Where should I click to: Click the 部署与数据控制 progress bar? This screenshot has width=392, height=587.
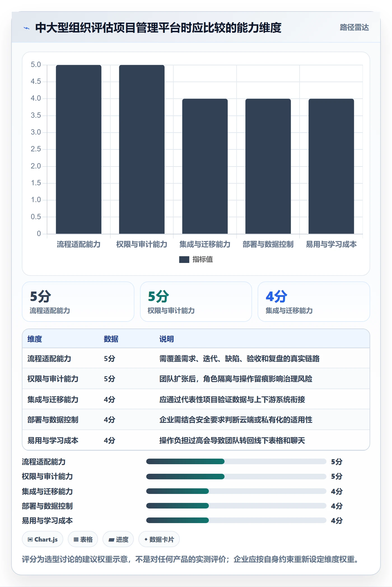(x=236, y=506)
